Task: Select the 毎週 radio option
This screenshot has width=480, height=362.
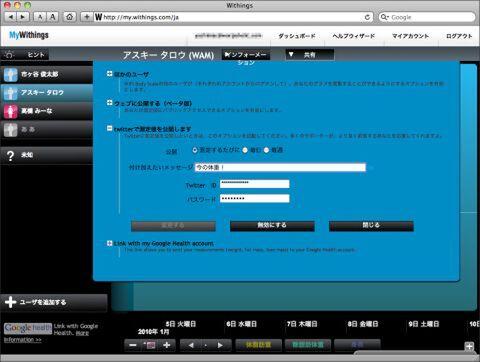Action: tap(266, 150)
